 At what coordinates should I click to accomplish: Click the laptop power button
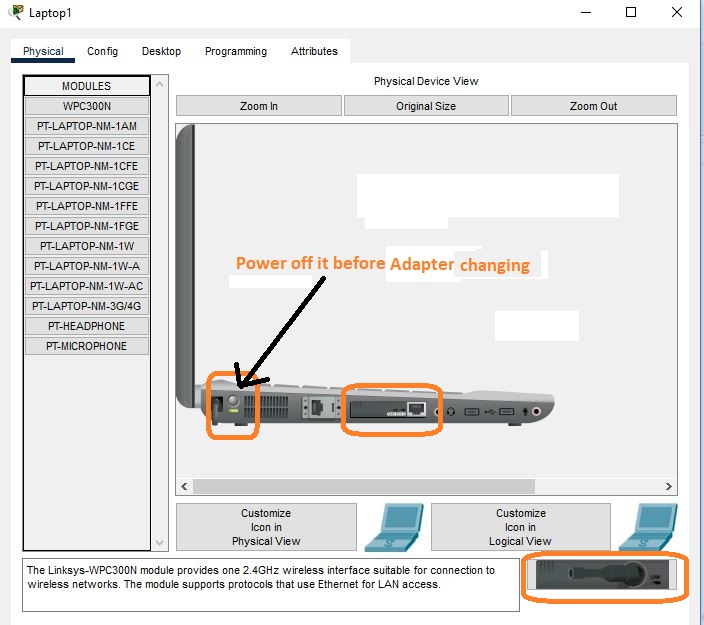[233, 400]
